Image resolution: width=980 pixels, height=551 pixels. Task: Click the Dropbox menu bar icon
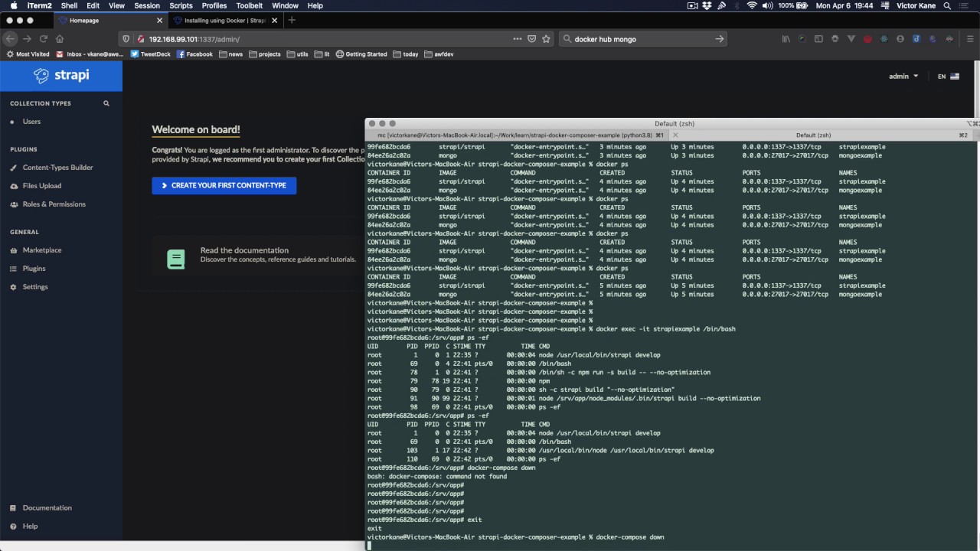coord(707,5)
